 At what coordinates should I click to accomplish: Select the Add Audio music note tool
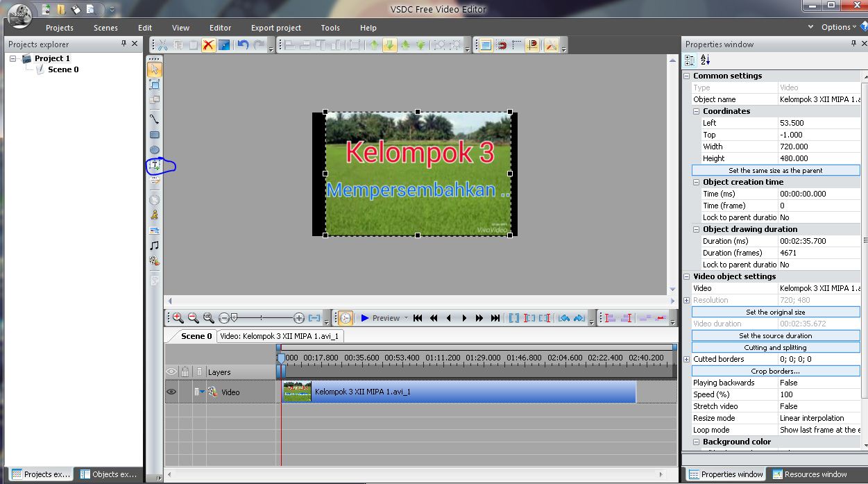[155, 246]
